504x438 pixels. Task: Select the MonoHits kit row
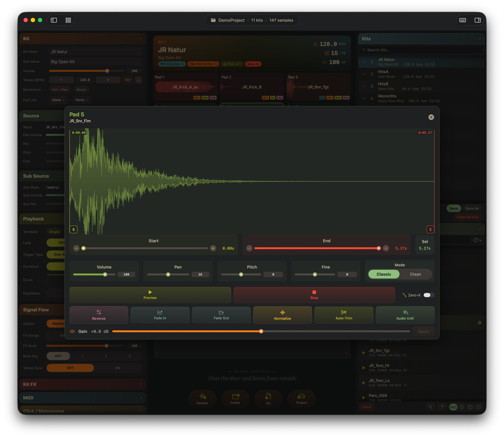pyautogui.click(x=421, y=98)
